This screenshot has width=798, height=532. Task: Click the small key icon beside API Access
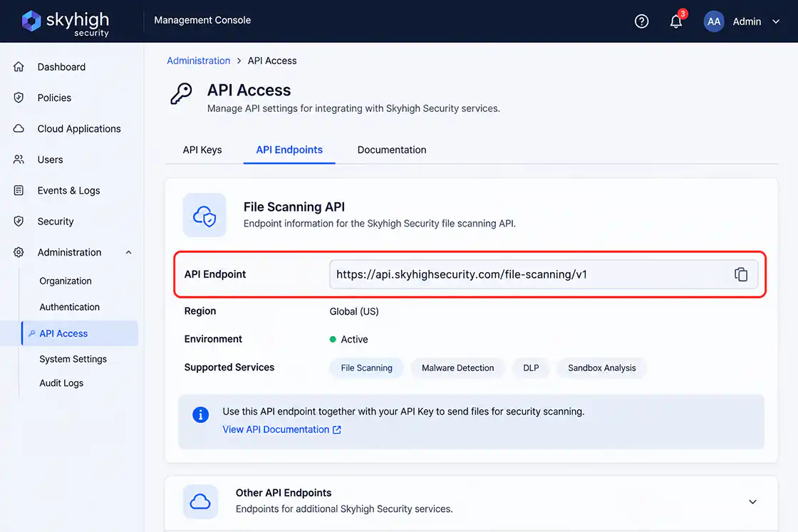click(x=31, y=333)
